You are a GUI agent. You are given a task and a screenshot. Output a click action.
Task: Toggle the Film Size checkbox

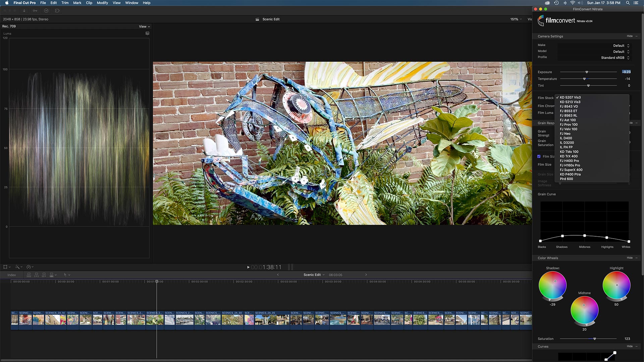539,157
